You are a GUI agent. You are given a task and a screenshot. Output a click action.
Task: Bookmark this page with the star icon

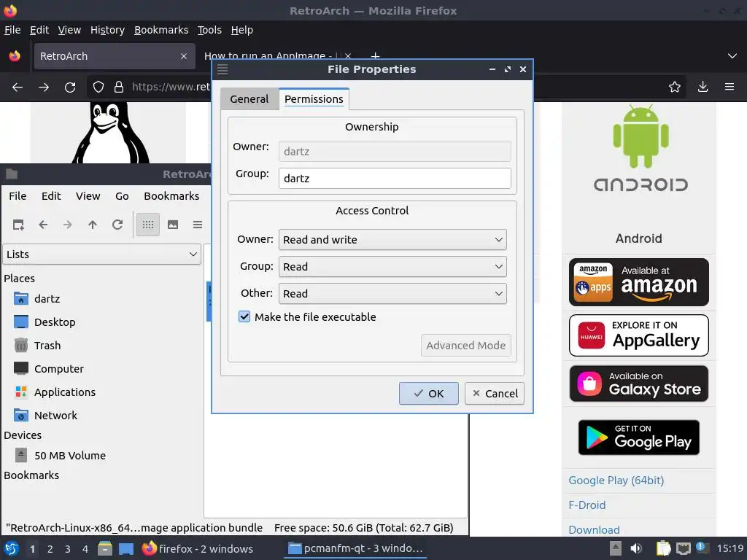coord(674,87)
